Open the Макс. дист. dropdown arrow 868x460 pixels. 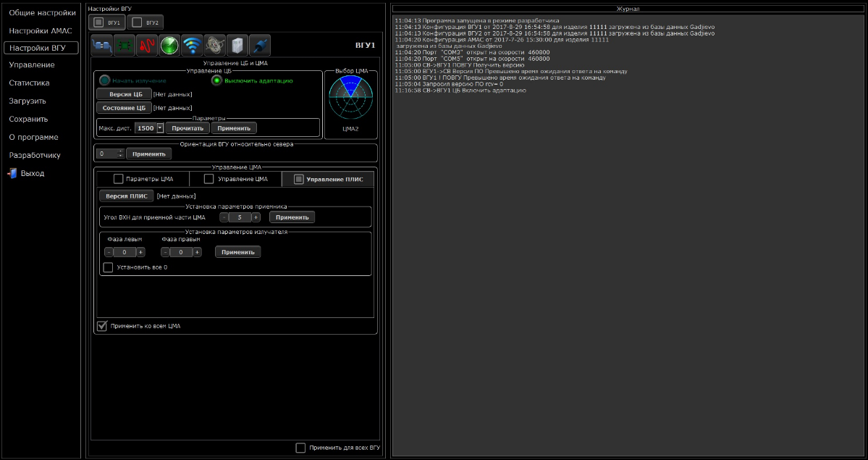(160, 128)
